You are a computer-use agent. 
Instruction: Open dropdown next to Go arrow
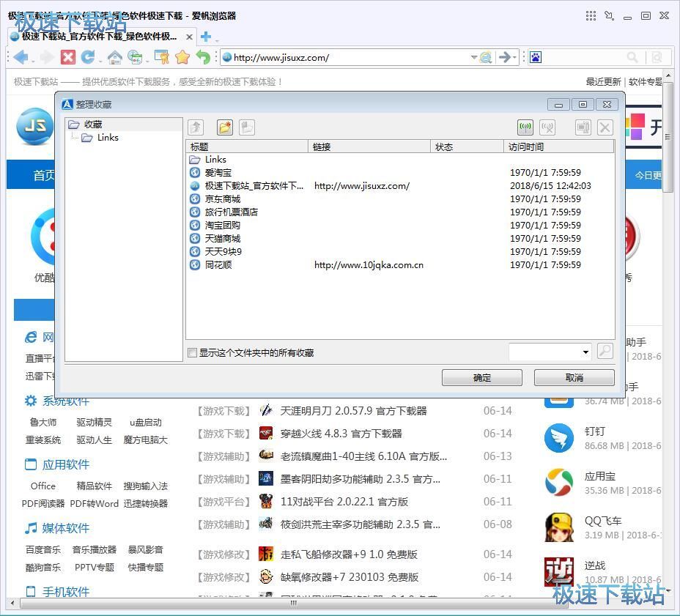[x=515, y=57]
